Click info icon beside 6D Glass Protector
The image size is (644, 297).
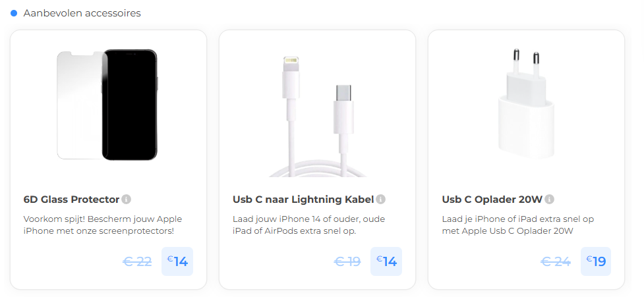click(x=127, y=200)
